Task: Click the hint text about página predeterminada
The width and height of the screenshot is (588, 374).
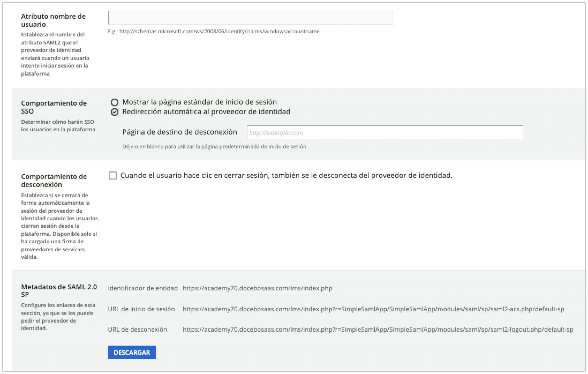Action: coord(214,147)
